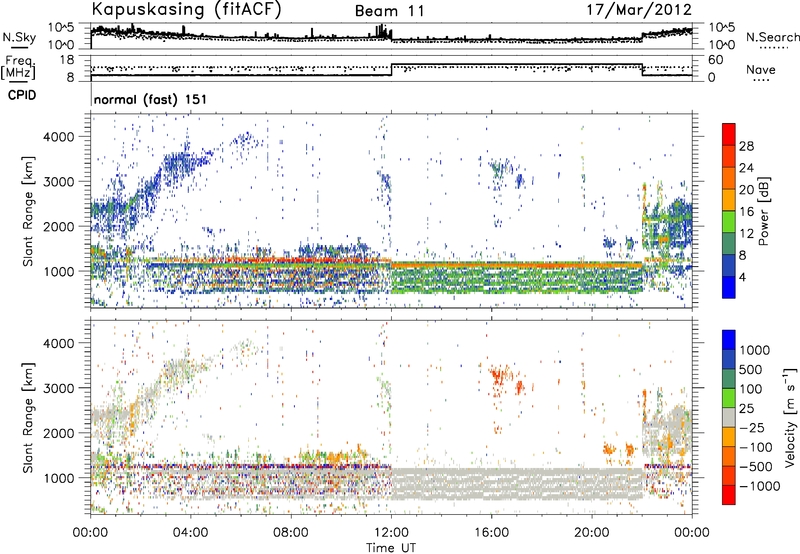Click the dotted line sample under 'Nave'
Viewport: 800px width, 554px height.
coord(762,80)
